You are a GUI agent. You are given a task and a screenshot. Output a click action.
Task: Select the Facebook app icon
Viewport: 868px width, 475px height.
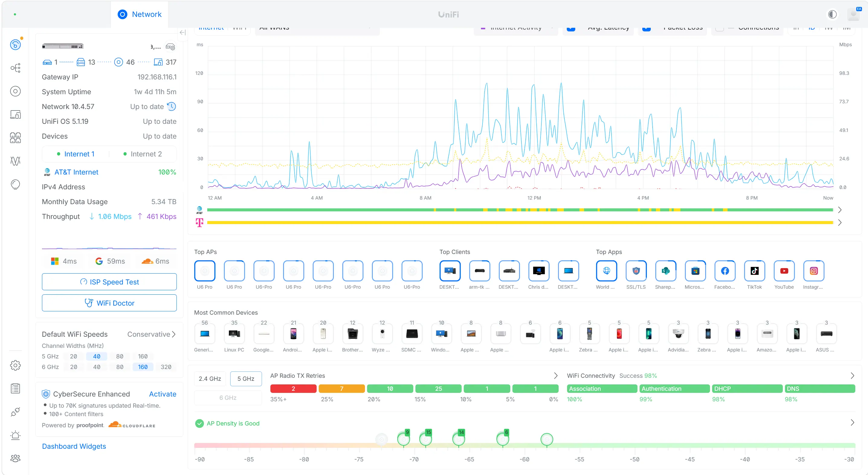[725, 271]
